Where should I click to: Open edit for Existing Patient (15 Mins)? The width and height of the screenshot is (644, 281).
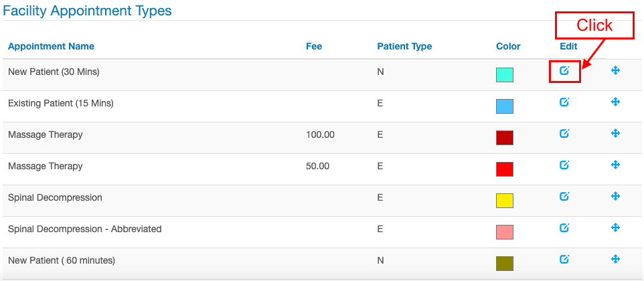click(x=564, y=102)
